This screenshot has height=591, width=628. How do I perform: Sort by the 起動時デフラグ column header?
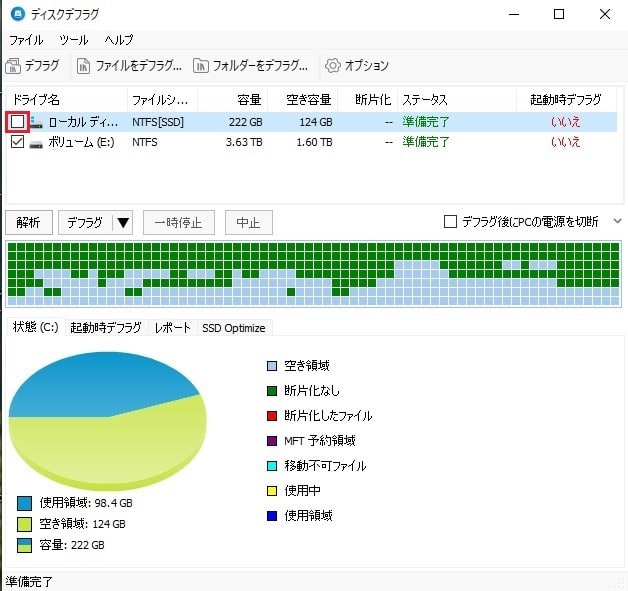(566, 99)
